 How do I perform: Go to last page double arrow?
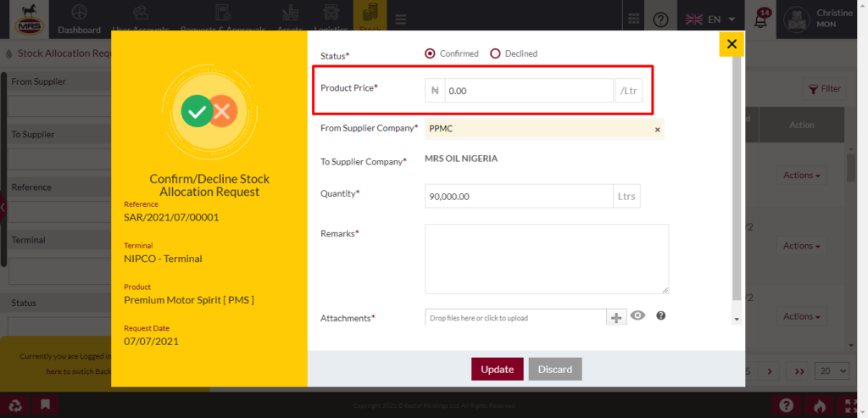(x=798, y=371)
